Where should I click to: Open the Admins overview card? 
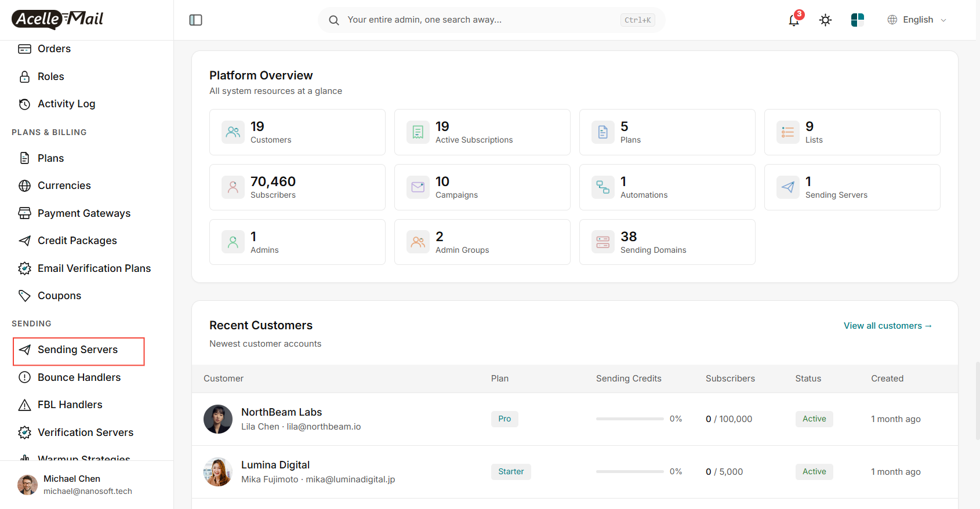(x=297, y=242)
